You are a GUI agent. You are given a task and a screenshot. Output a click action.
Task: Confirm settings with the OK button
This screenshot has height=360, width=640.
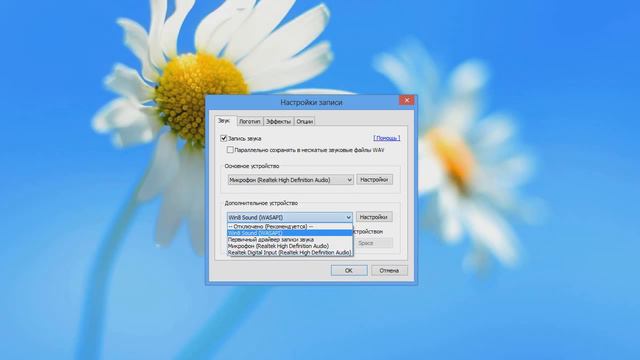pos(349,270)
